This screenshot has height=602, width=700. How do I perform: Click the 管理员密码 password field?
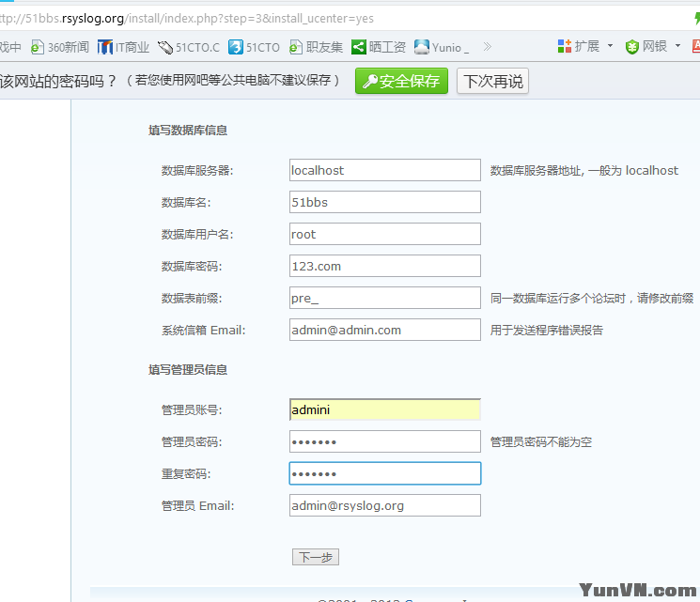tap(385, 441)
